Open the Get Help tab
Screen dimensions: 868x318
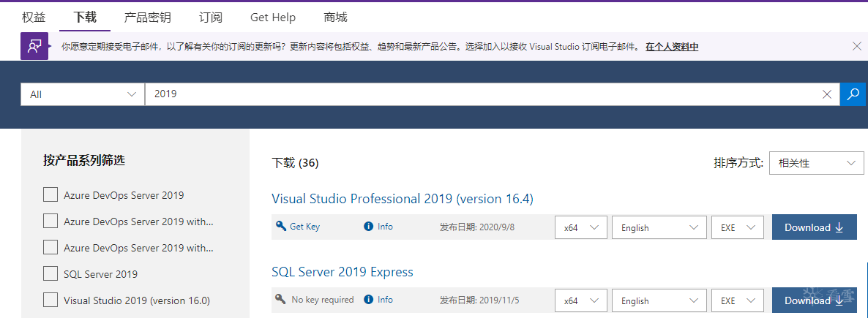coord(273,17)
